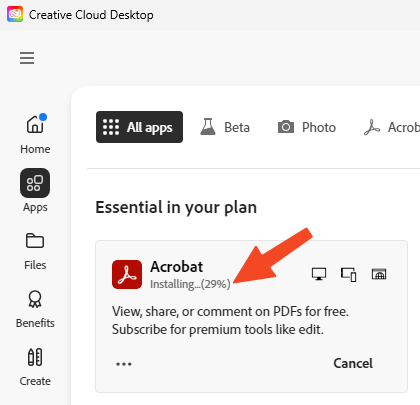
Task: Switch to the Photo category tab
Action: click(307, 127)
